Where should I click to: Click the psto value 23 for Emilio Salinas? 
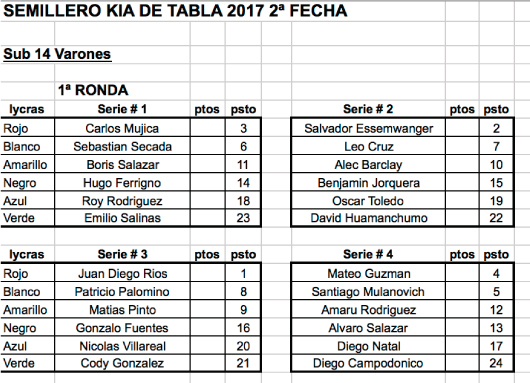pos(243,218)
